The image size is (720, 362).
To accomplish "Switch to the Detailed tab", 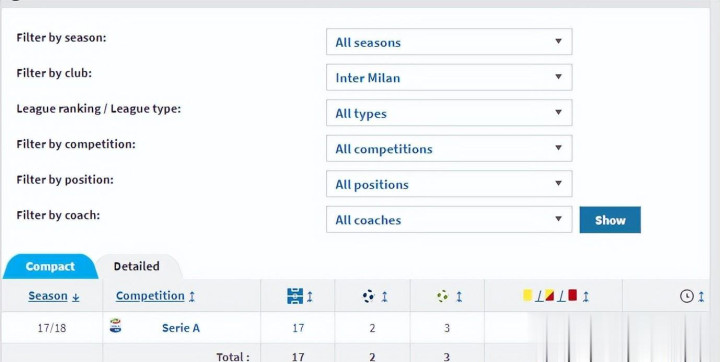I will coord(136,266).
